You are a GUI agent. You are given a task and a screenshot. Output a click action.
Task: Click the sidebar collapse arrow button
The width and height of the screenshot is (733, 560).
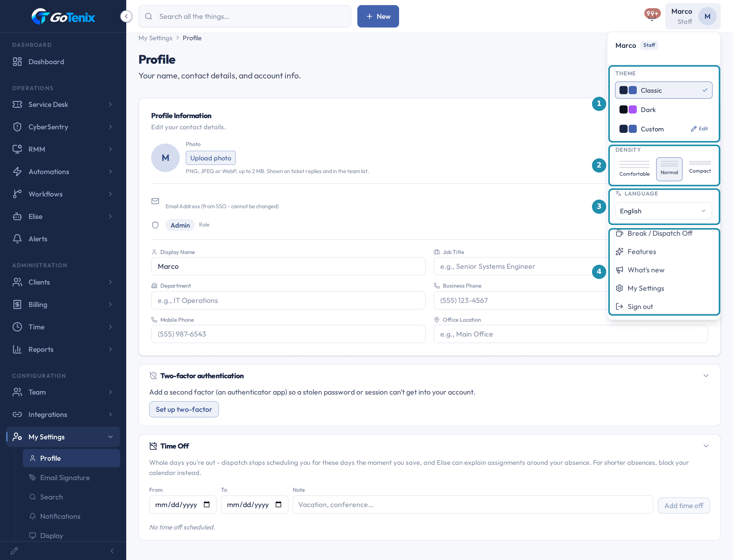126,16
